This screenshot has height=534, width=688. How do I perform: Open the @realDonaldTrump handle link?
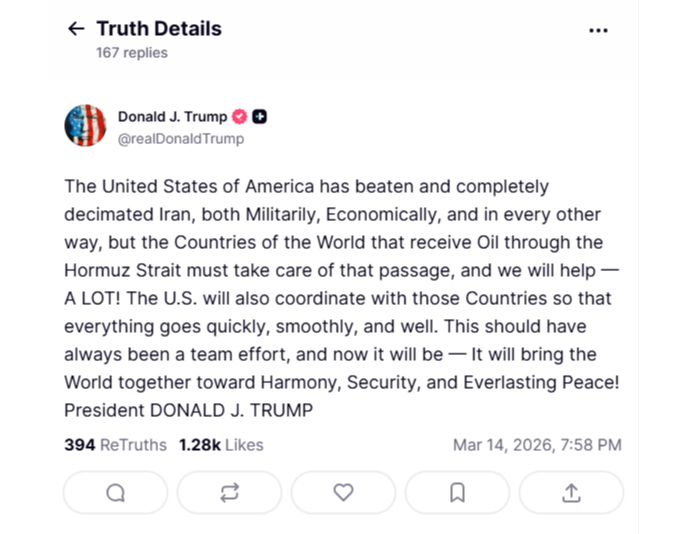pos(180,139)
